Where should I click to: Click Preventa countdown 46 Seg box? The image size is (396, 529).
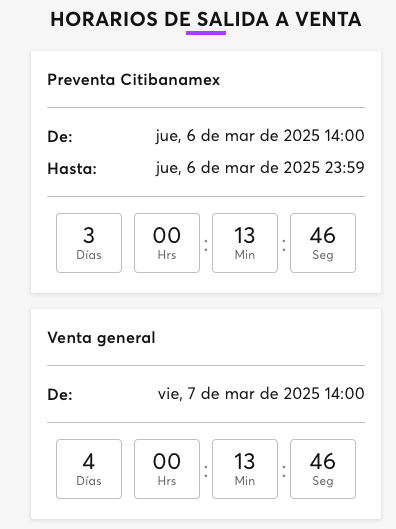point(323,243)
